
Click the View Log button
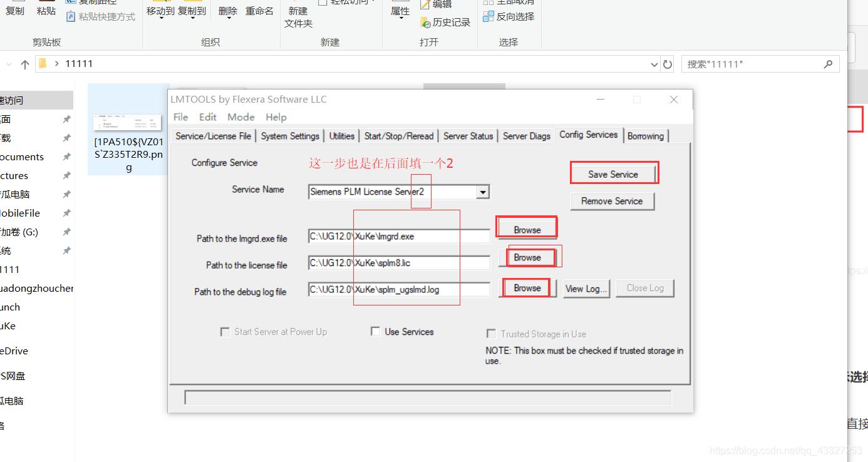pyautogui.click(x=586, y=289)
